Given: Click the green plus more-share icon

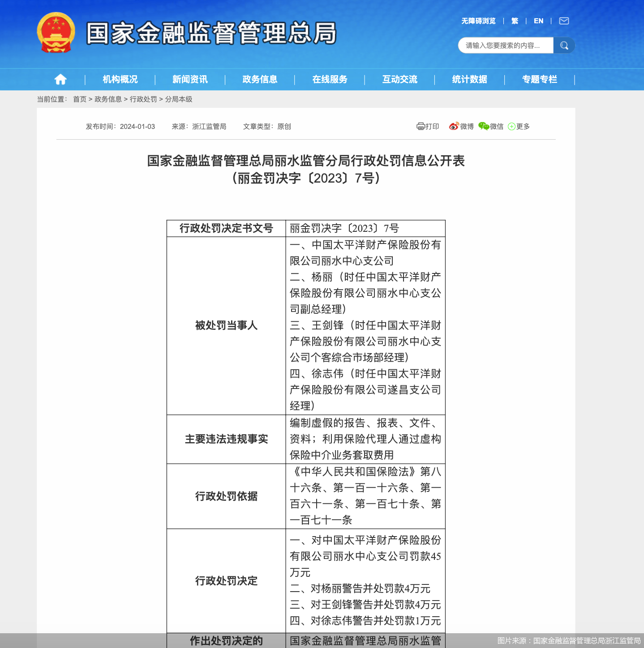Looking at the screenshot, I should point(511,127).
